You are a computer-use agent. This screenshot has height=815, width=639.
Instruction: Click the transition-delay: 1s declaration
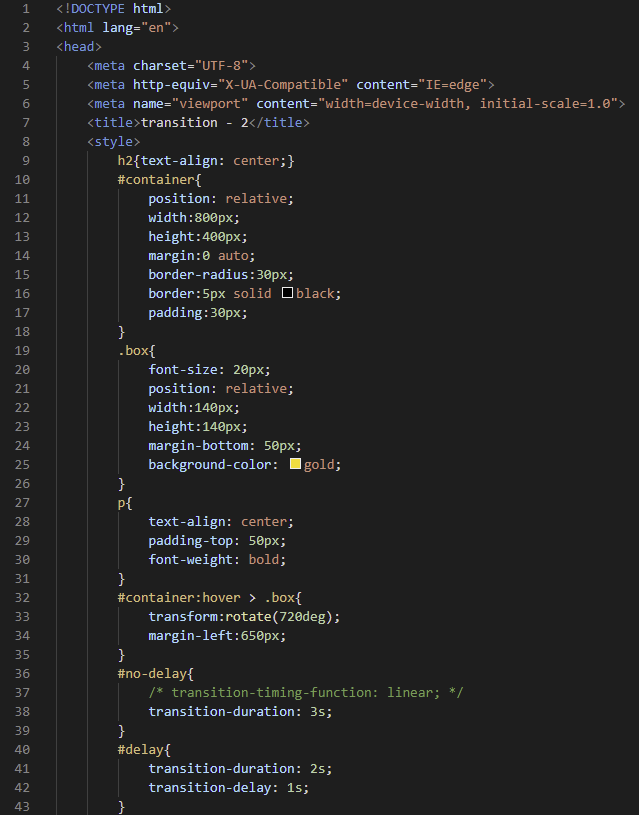(229, 788)
